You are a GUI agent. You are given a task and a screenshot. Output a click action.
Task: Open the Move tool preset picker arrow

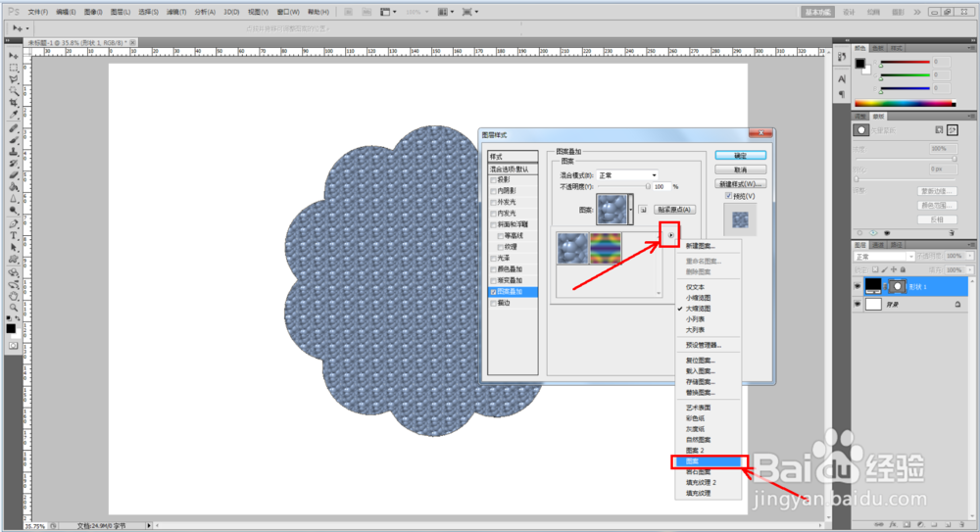(x=26, y=28)
